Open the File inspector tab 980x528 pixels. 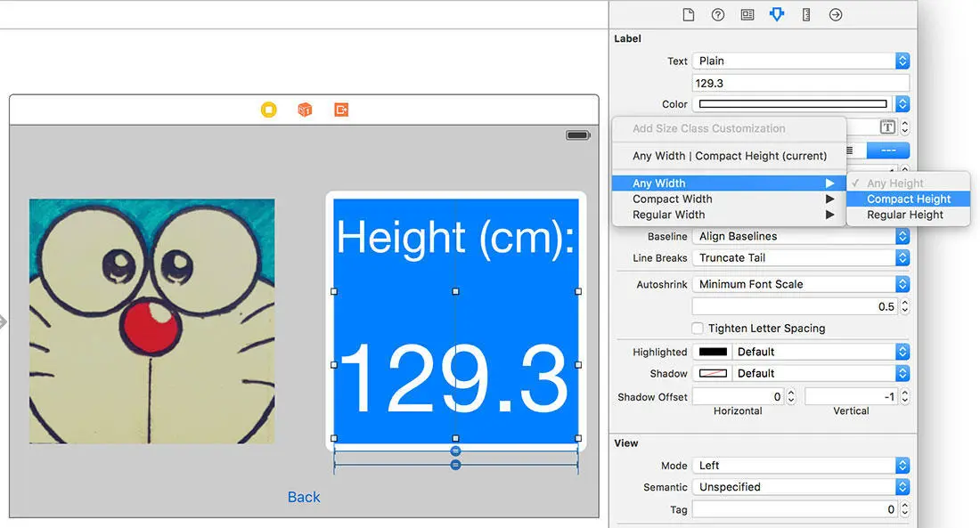tap(688, 14)
